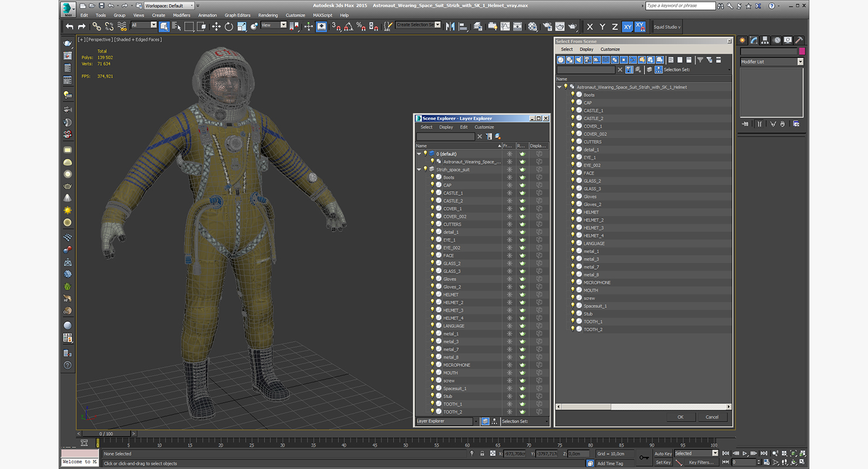Constrain transforms to the Y axis
The width and height of the screenshot is (868, 469).
click(602, 26)
